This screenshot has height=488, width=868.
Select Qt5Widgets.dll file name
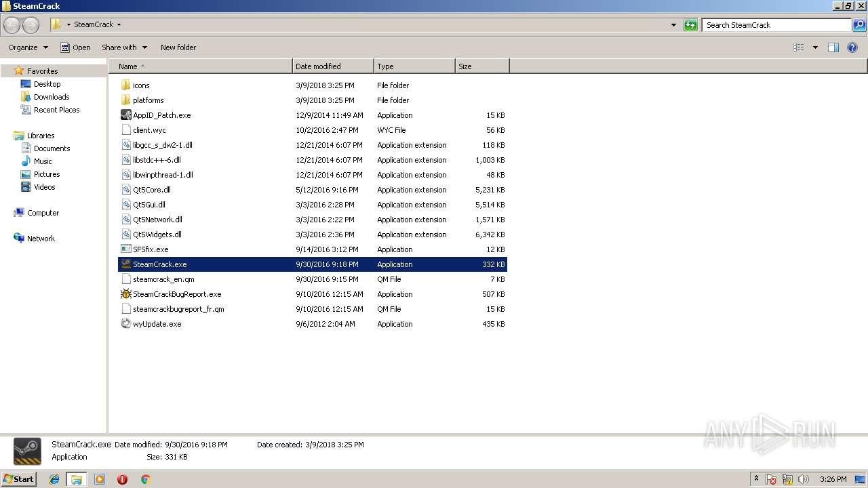[x=157, y=235]
